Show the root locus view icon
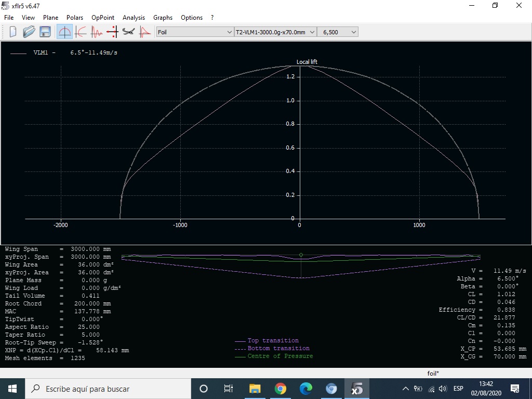 (x=112, y=32)
